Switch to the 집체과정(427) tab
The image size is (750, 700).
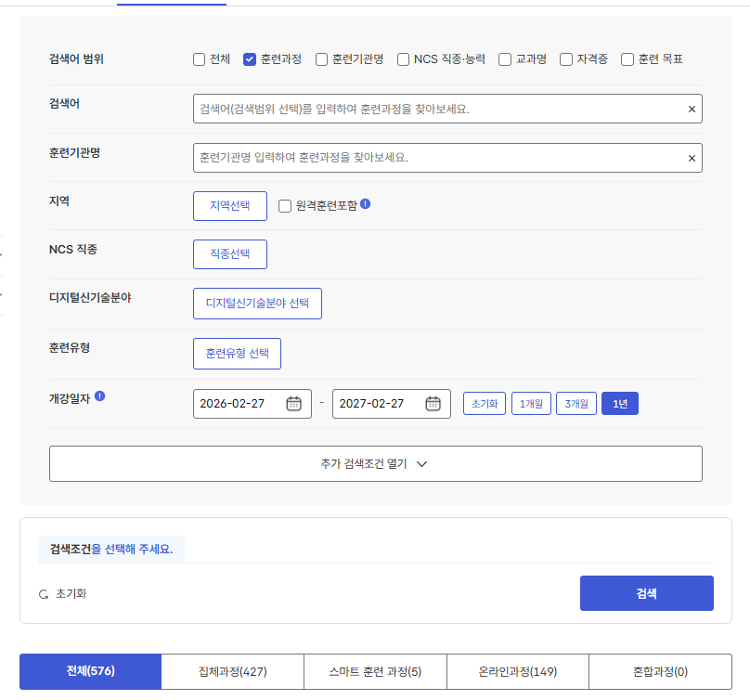pos(233,671)
